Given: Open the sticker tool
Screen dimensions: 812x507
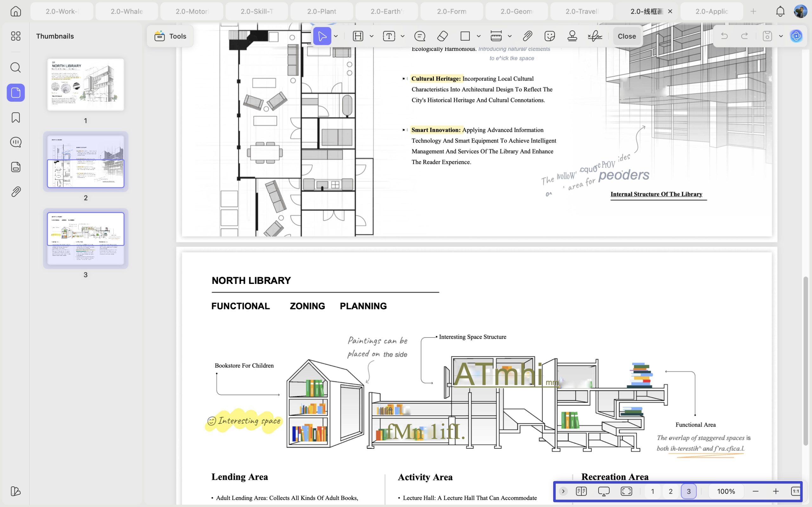Looking at the screenshot, I should pos(550,36).
